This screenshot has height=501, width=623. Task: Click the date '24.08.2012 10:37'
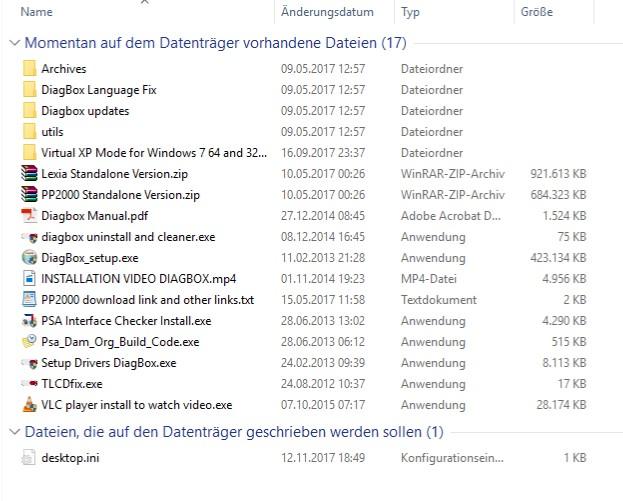pyautogui.click(x=323, y=384)
